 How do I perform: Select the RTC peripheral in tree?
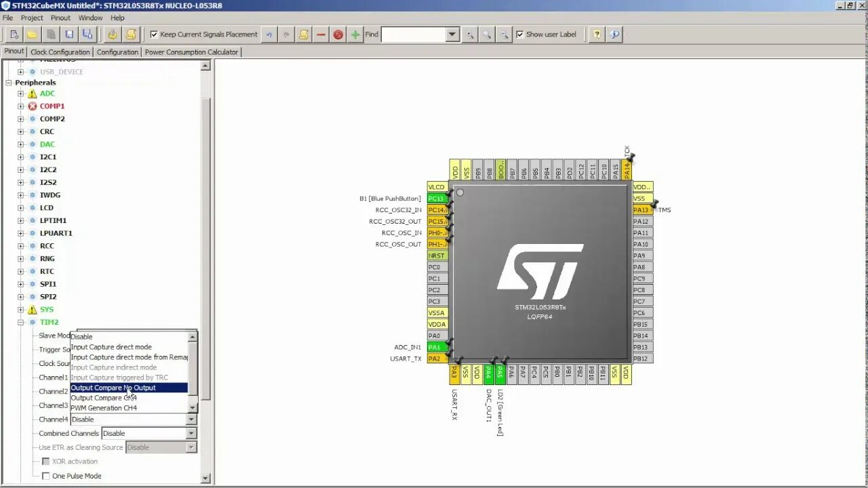[x=47, y=272]
